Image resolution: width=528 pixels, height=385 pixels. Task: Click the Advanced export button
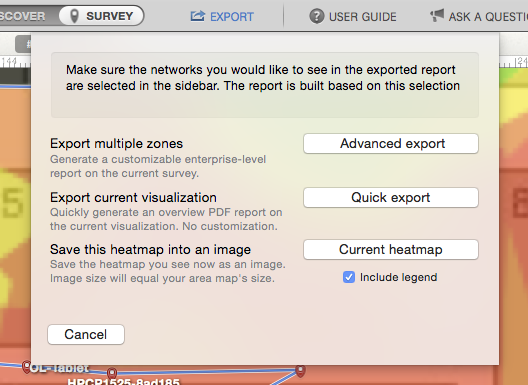391,144
